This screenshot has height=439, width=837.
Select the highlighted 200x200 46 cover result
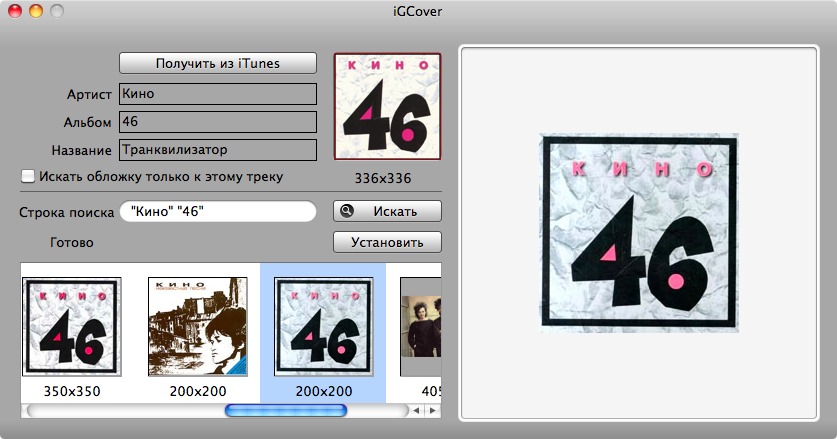pyautogui.click(x=323, y=327)
